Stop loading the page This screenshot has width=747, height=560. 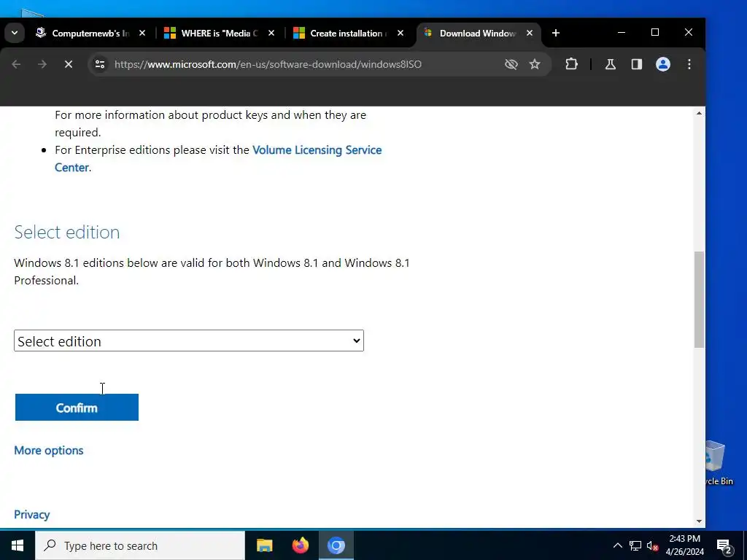pos(68,64)
